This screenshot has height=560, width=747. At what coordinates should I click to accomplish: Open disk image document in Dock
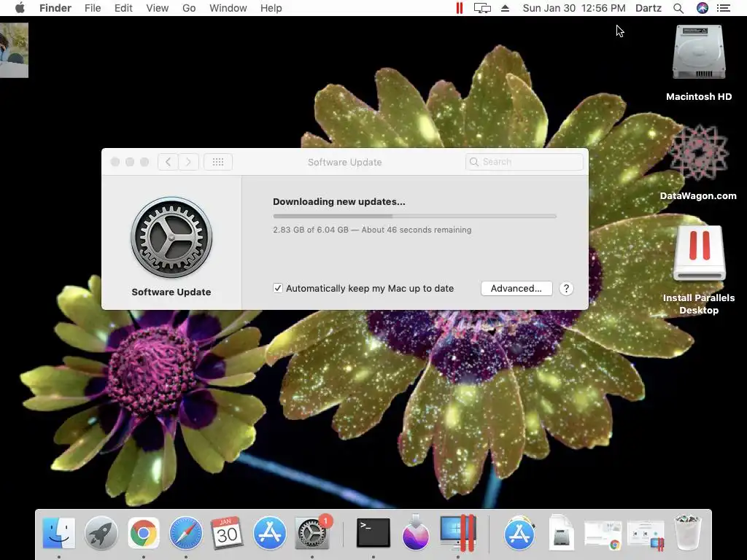[561, 533]
